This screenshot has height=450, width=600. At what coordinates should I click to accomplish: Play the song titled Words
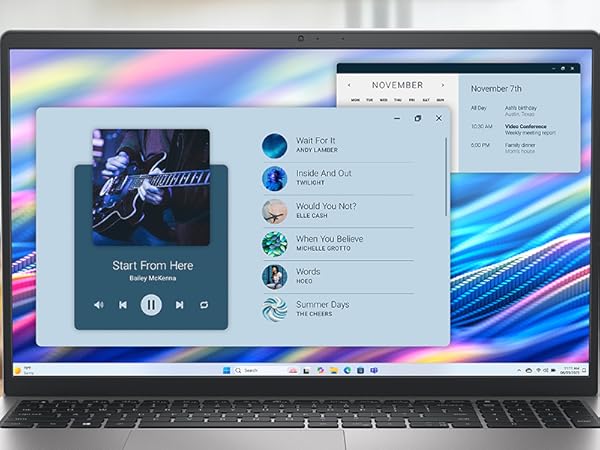coord(308,272)
